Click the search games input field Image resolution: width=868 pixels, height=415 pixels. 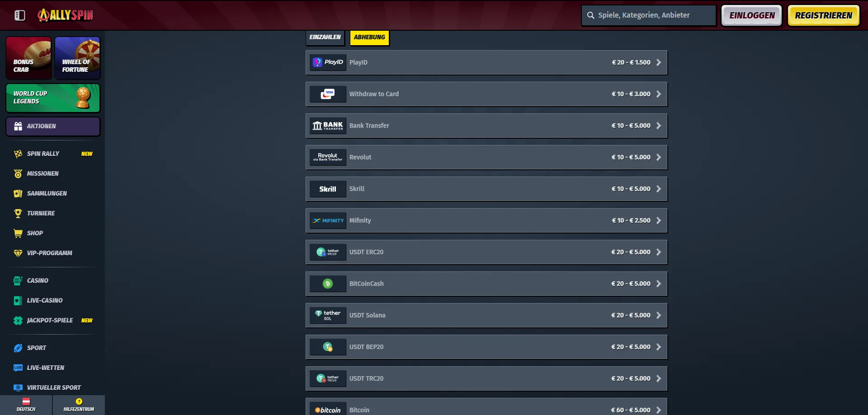point(649,15)
